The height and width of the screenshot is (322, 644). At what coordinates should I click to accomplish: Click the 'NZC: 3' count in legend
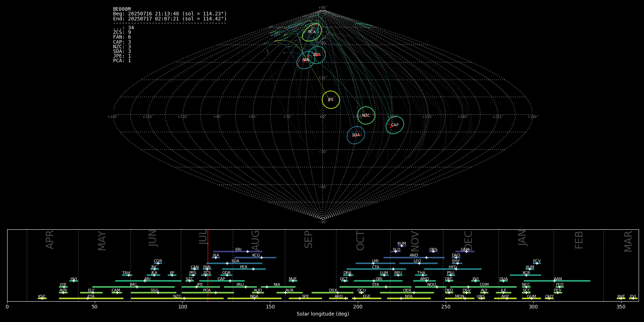122,47
